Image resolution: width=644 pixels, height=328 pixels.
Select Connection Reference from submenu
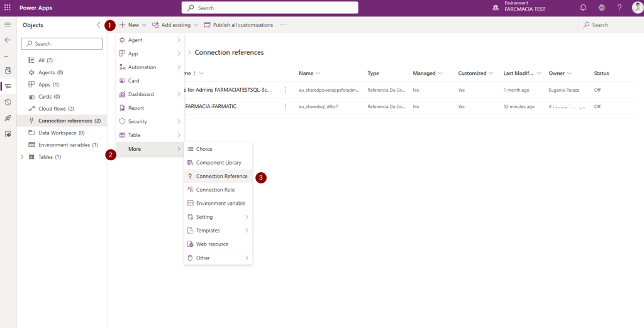coord(221,177)
